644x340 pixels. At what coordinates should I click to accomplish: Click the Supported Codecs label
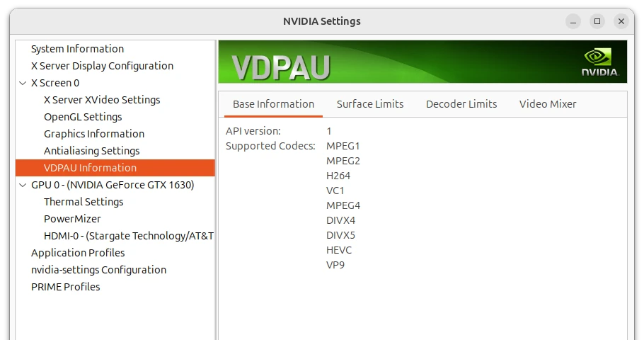coord(270,146)
